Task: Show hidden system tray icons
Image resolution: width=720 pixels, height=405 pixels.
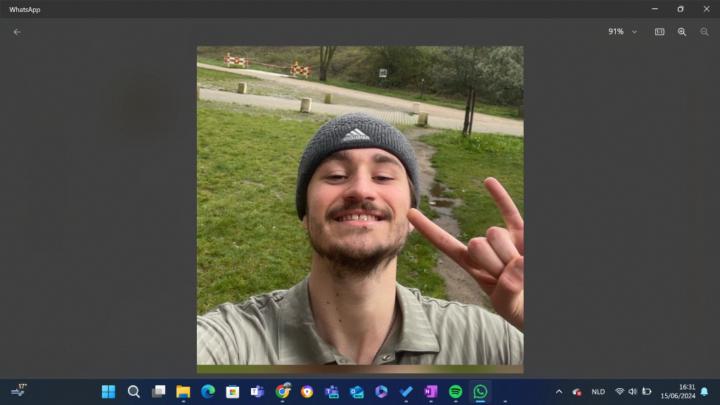Action: click(559, 392)
